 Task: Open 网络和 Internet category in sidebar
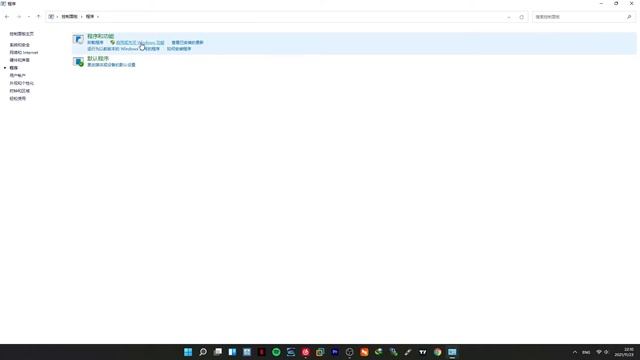pos(24,53)
